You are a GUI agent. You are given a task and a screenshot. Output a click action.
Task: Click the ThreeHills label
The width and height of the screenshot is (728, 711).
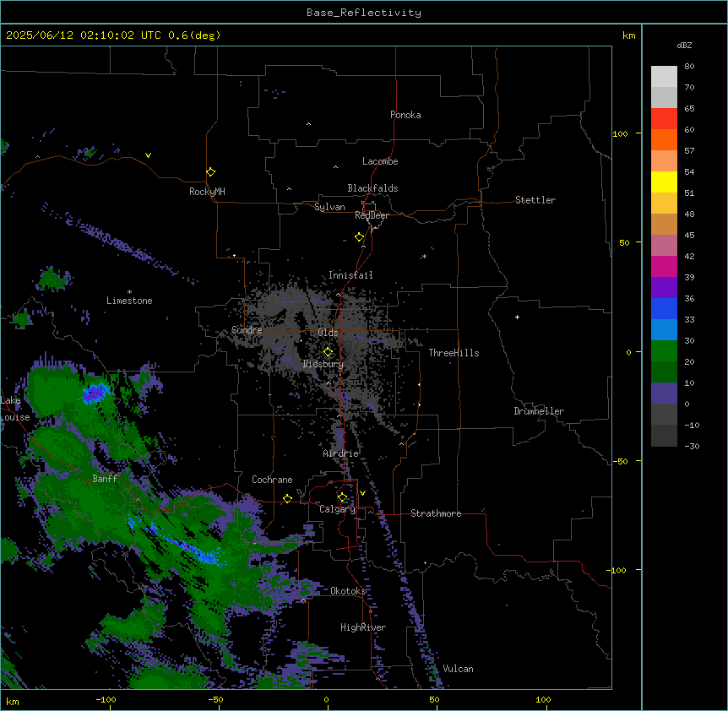click(454, 353)
